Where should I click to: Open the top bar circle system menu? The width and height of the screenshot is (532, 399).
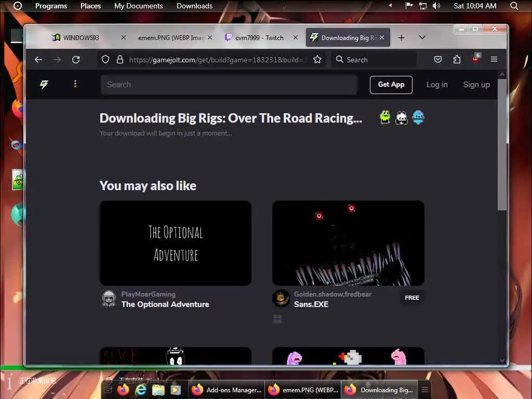click(18, 6)
